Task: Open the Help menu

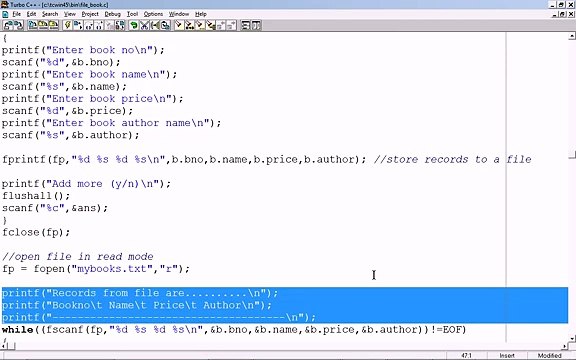Action: point(201,14)
